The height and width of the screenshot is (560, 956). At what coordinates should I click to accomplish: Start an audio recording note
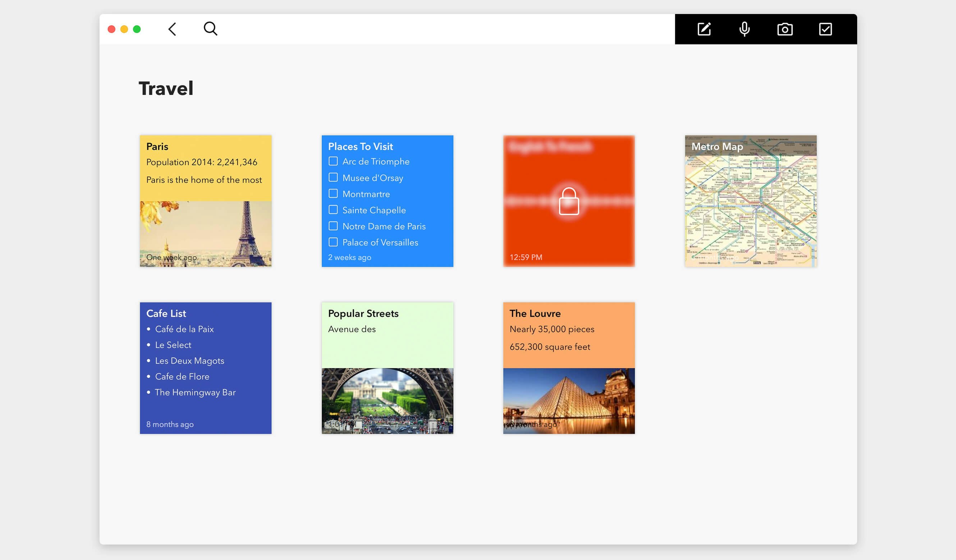[744, 29]
